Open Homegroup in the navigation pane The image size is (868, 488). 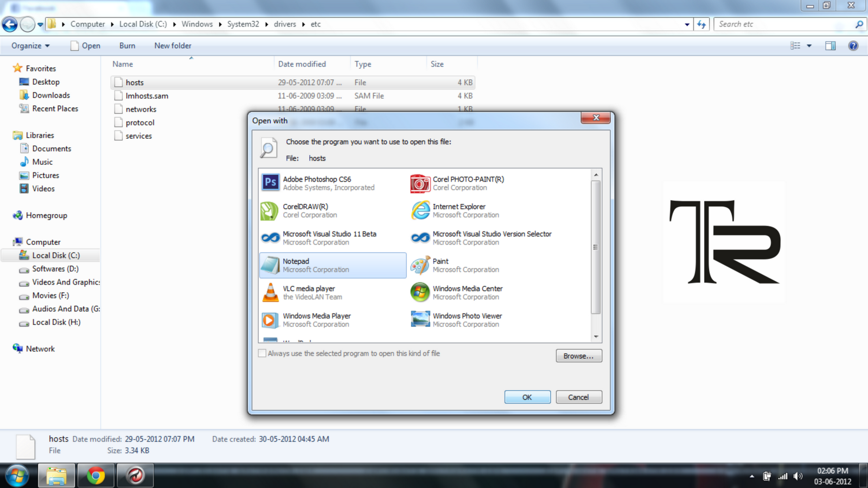46,216
